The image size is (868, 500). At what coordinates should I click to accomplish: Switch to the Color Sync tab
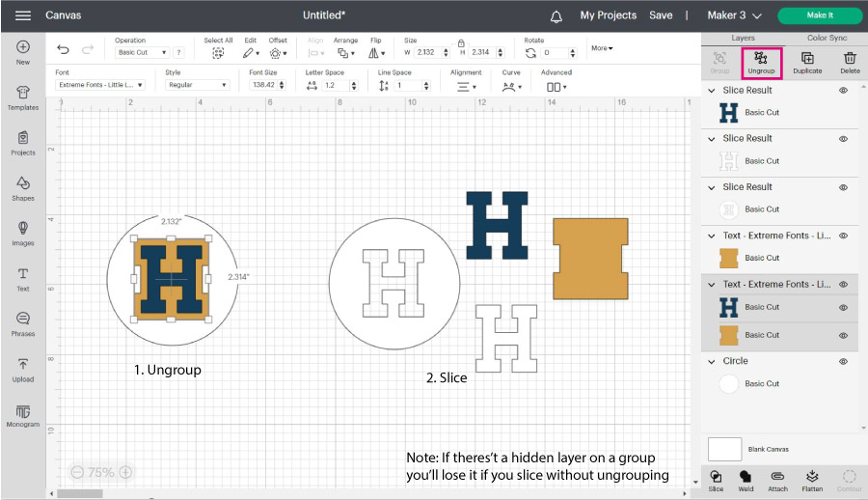coord(827,39)
